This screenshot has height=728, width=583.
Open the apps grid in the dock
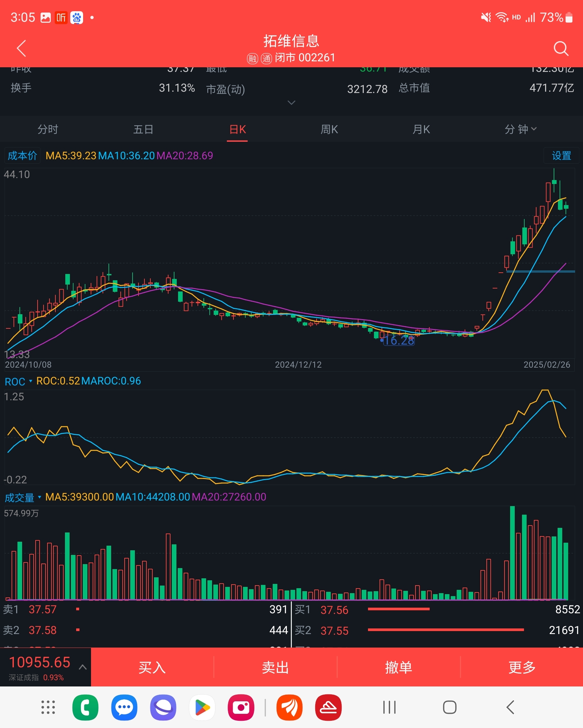(48, 708)
